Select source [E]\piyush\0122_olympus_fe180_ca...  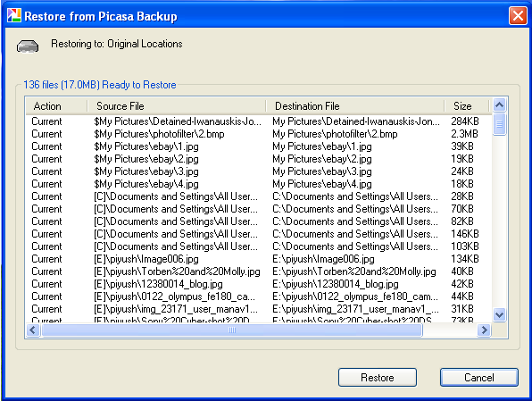pyautogui.click(x=174, y=297)
